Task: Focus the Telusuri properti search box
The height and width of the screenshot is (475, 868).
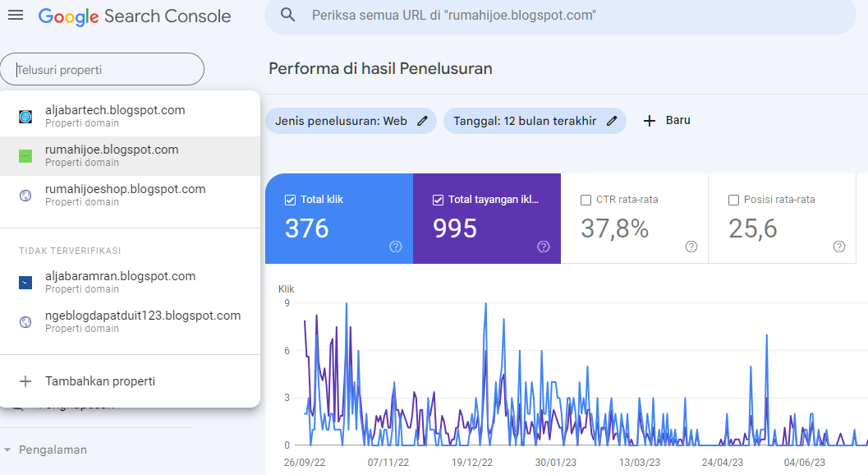Action: coord(103,70)
